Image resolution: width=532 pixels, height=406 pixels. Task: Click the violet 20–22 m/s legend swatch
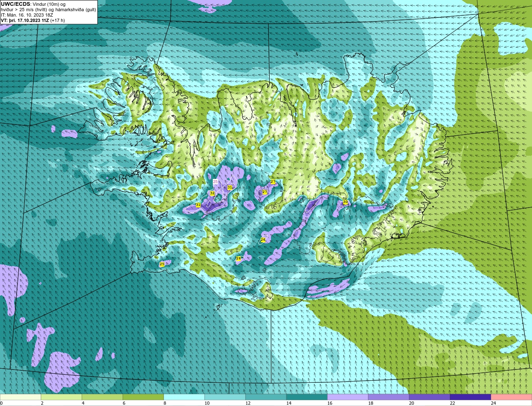pos(430,397)
